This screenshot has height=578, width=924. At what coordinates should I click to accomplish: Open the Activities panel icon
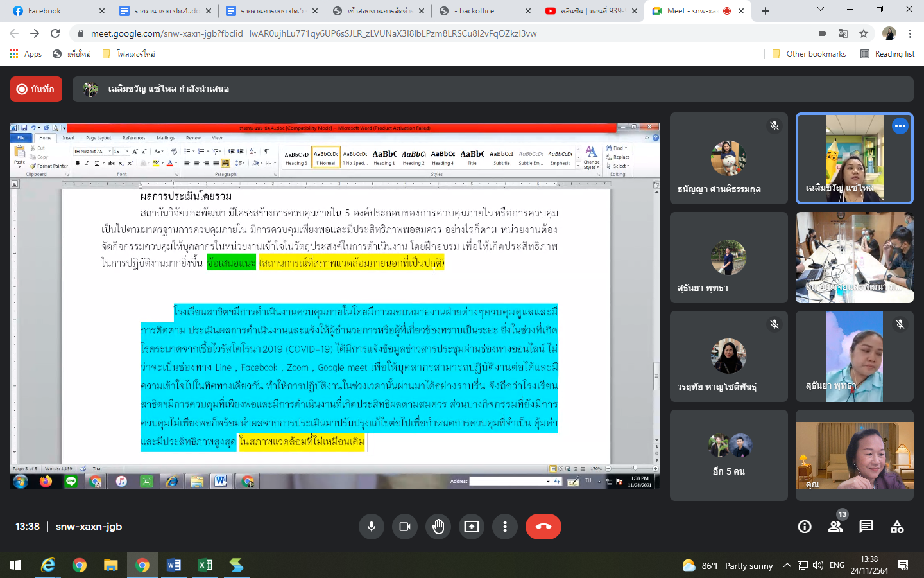tap(897, 527)
